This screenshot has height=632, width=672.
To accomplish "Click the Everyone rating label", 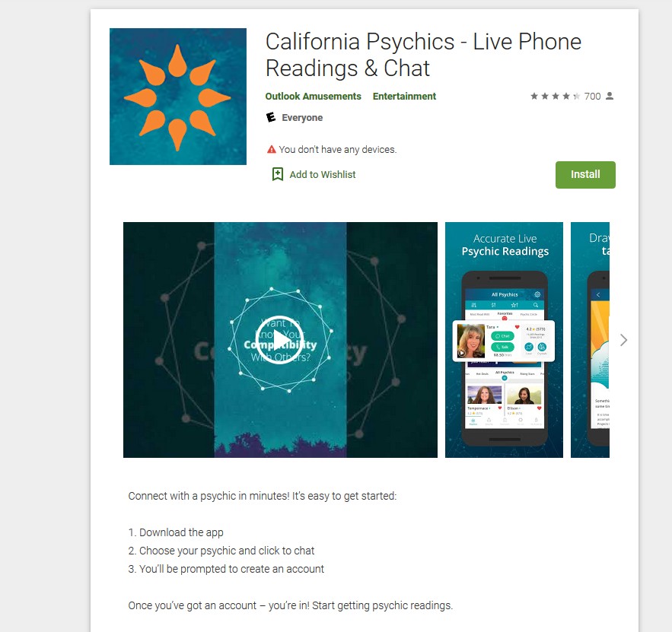I will (302, 118).
